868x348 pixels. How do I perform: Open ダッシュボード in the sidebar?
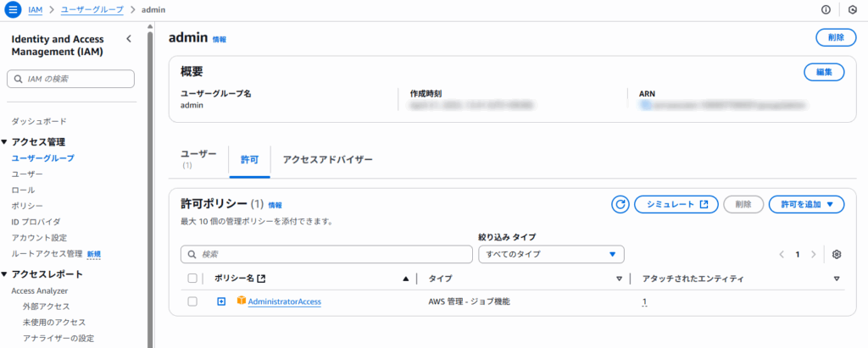point(39,121)
